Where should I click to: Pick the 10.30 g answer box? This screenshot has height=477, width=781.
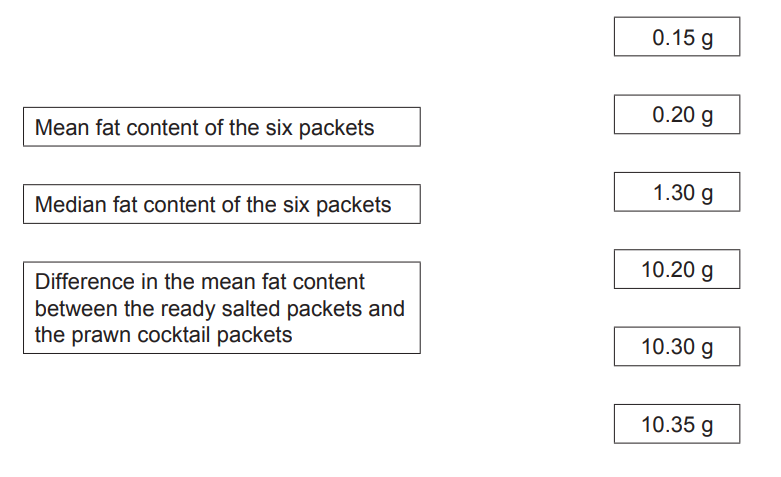[677, 347]
